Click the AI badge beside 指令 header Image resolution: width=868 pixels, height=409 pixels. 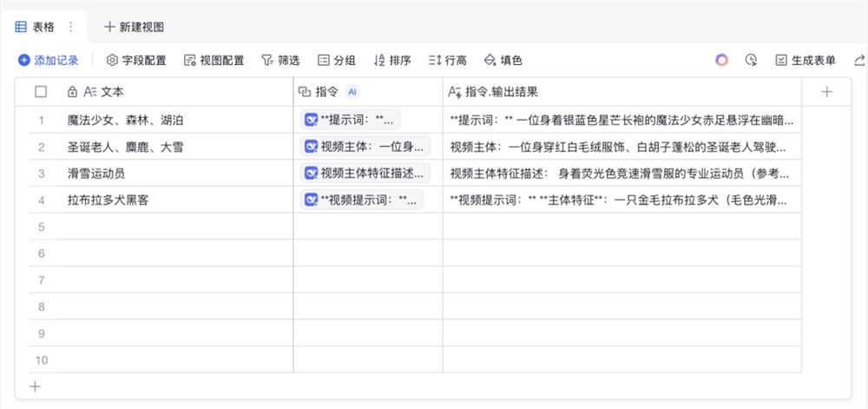click(x=352, y=92)
